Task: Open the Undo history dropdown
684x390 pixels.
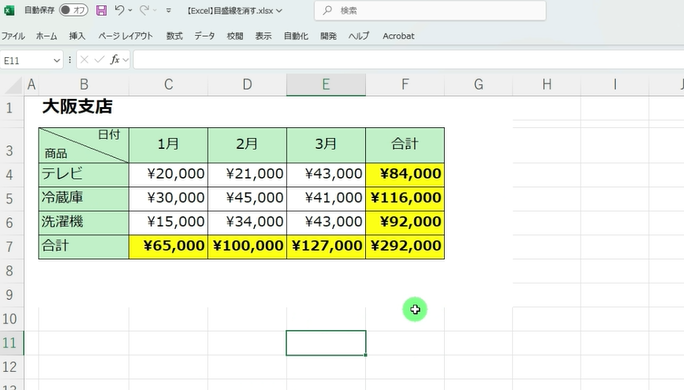Action: pos(130,10)
